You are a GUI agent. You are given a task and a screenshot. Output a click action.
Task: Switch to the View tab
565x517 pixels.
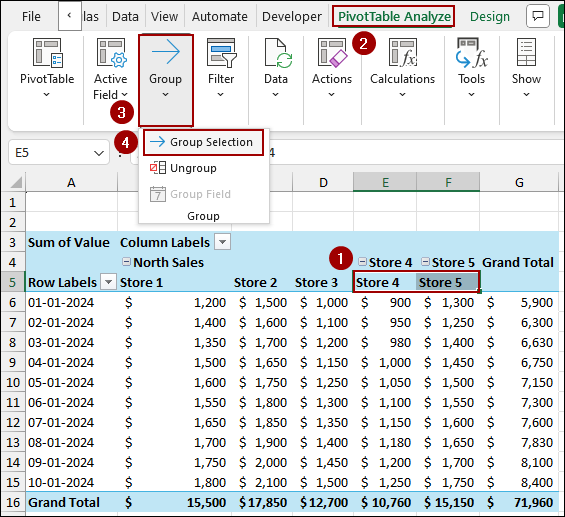tap(164, 17)
